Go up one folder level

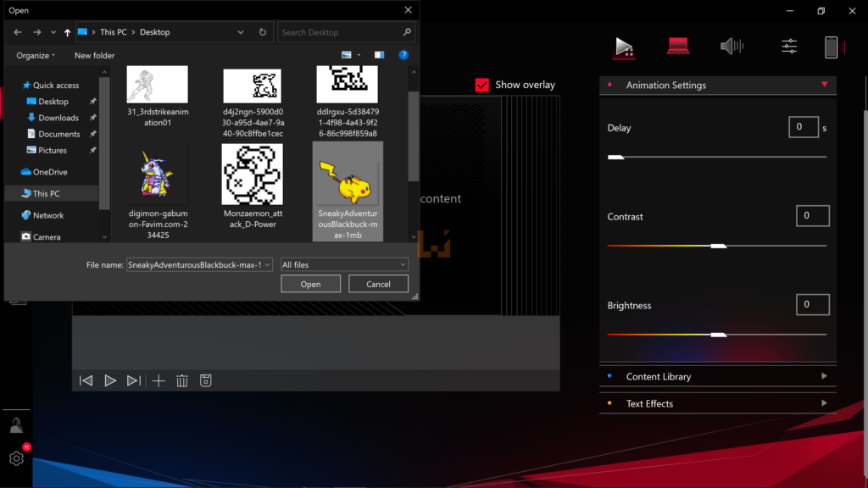(67, 32)
